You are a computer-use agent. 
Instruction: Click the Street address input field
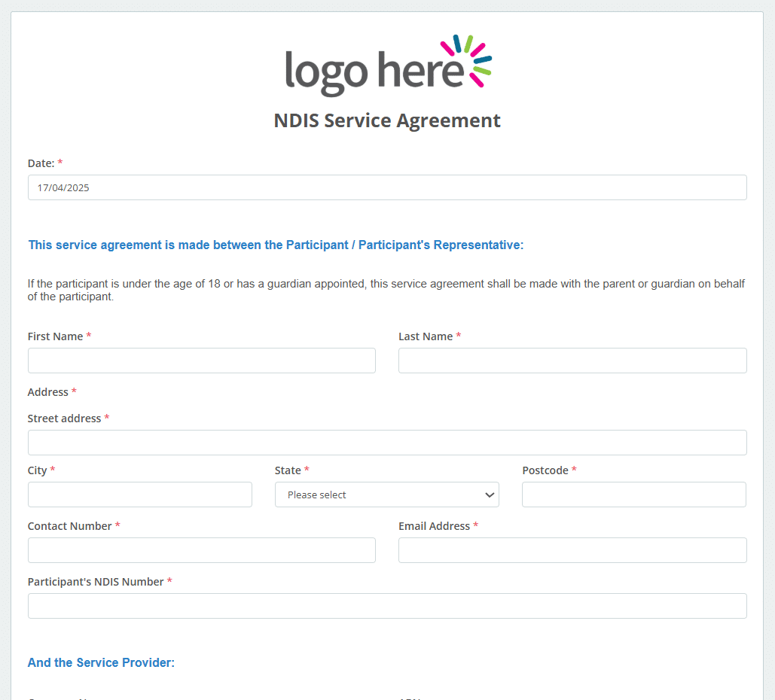[386, 443]
